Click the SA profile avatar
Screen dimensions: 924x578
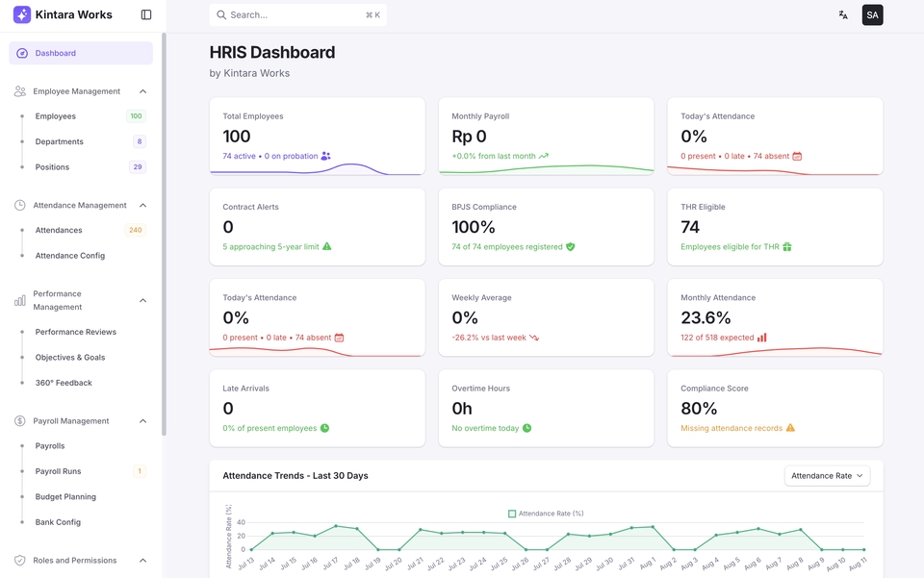pos(871,14)
